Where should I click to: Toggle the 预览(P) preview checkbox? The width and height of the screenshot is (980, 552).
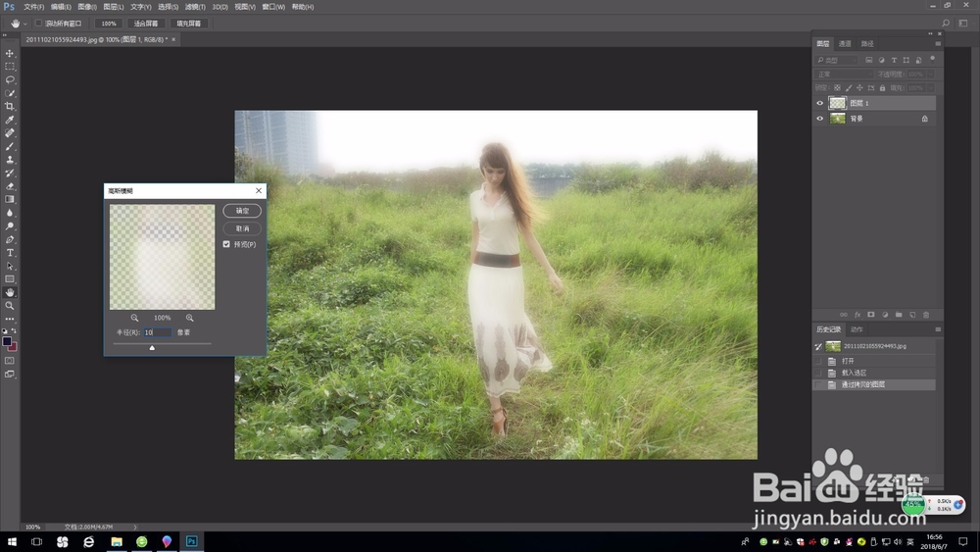pyautogui.click(x=226, y=244)
